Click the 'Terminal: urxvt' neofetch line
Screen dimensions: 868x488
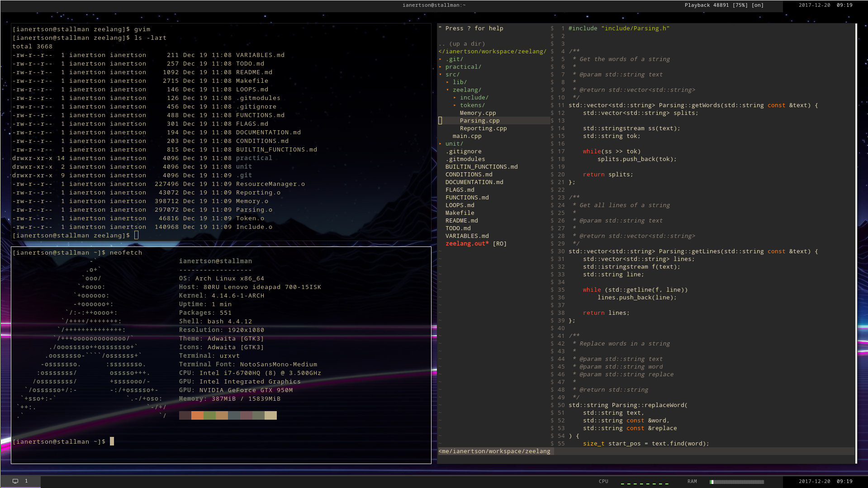pyautogui.click(x=209, y=356)
